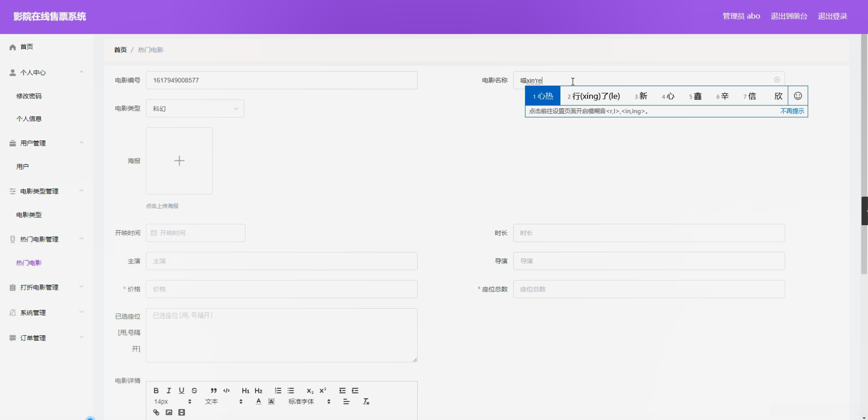Click the 开映时间 date picker field
The image size is (868, 420).
click(x=196, y=233)
